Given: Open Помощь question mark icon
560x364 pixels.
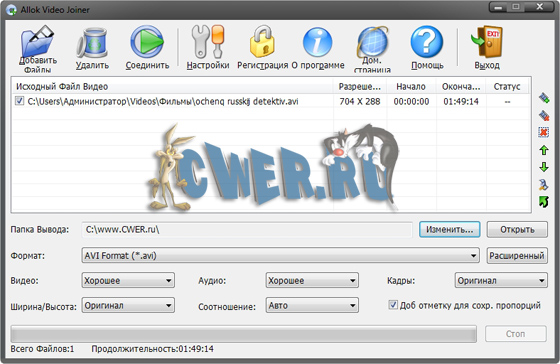Looking at the screenshot, I should pos(427,42).
